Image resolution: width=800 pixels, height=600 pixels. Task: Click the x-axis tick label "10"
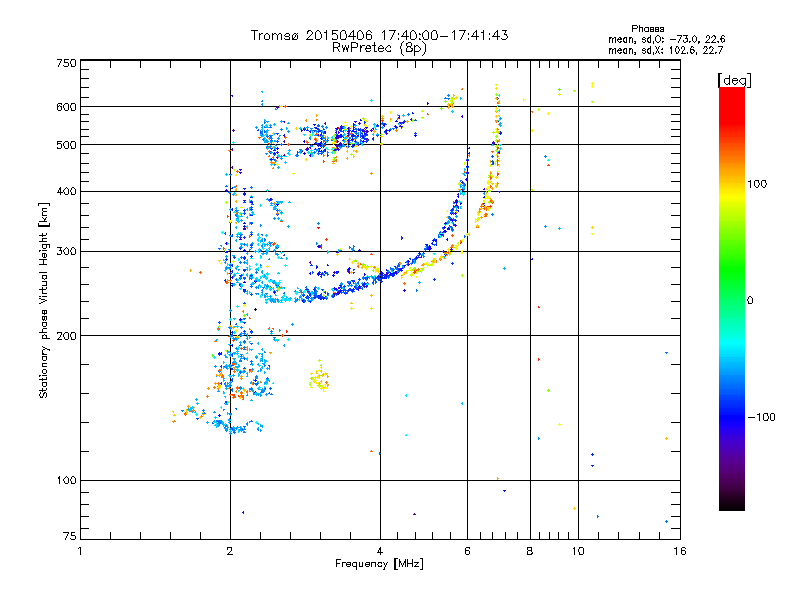pos(578,551)
